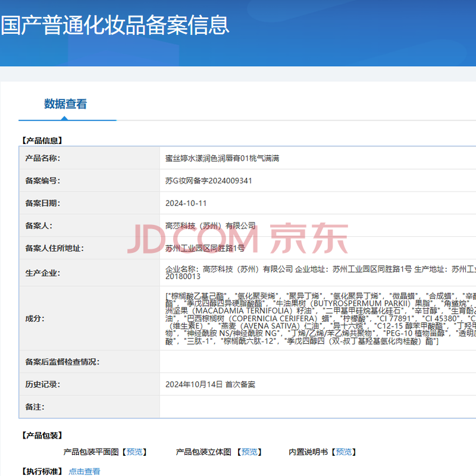Click the page title 国产普通化妆品备案信息
The width and height of the screenshot is (476, 476).
(x=115, y=25)
